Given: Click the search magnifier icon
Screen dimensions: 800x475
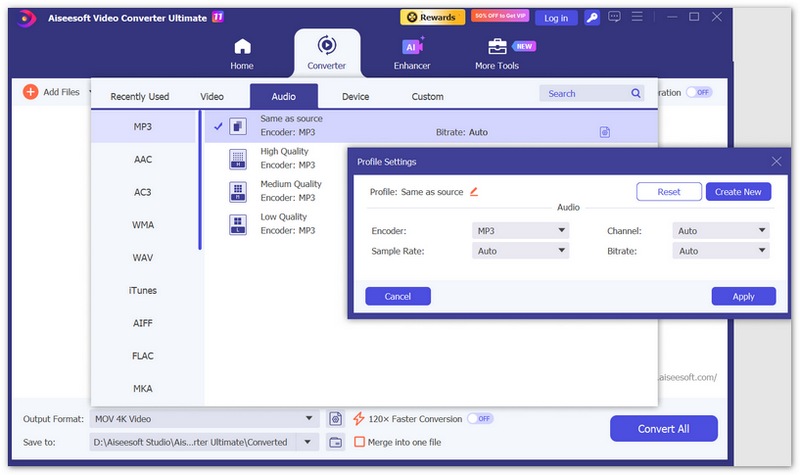Looking at the screenshot, I should (636, 93).
